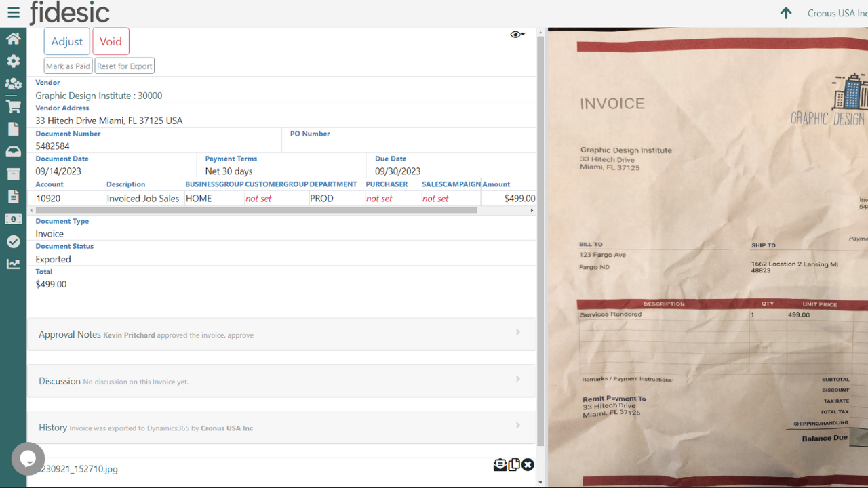Click the Invoiced Job Sales description cell
The width and height of the screenshot is (868, 488).
click(x=143, y=199)
